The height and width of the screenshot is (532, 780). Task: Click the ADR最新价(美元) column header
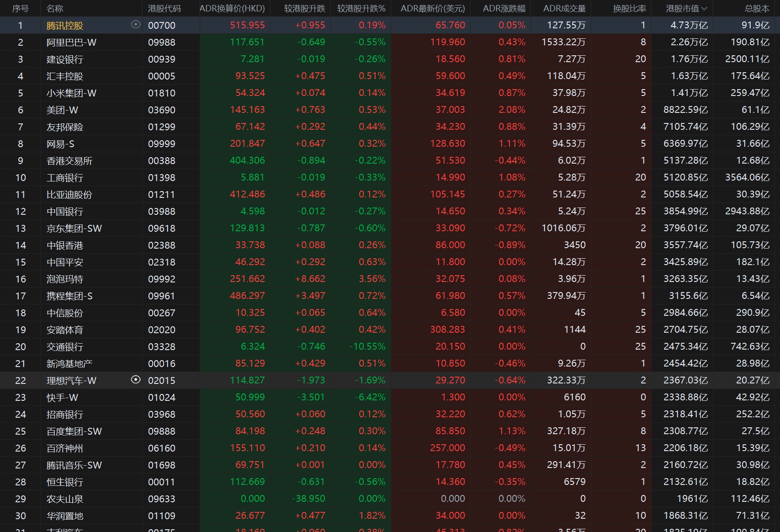point(432,9)
